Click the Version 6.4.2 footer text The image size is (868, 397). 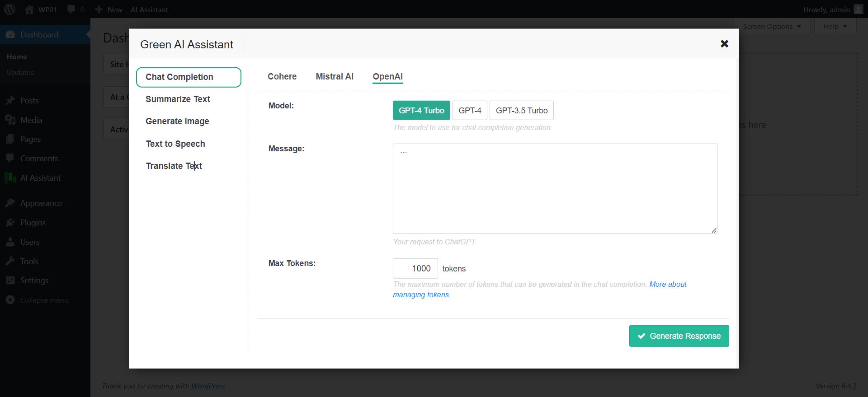coord(836,386)
